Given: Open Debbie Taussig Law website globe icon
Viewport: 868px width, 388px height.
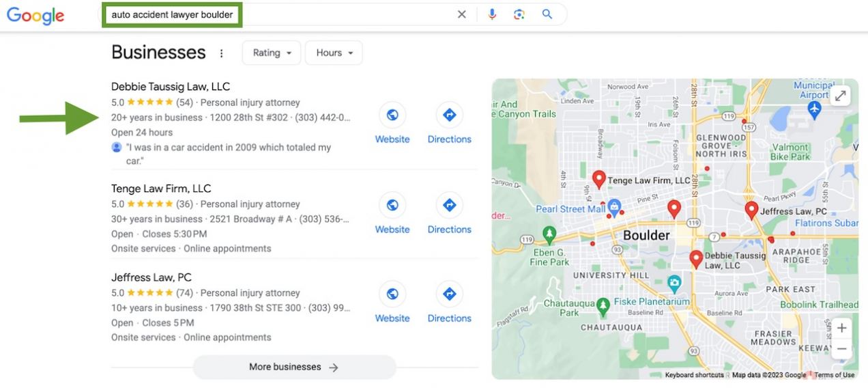Looking at the screenshot, I should click(392, 115).
